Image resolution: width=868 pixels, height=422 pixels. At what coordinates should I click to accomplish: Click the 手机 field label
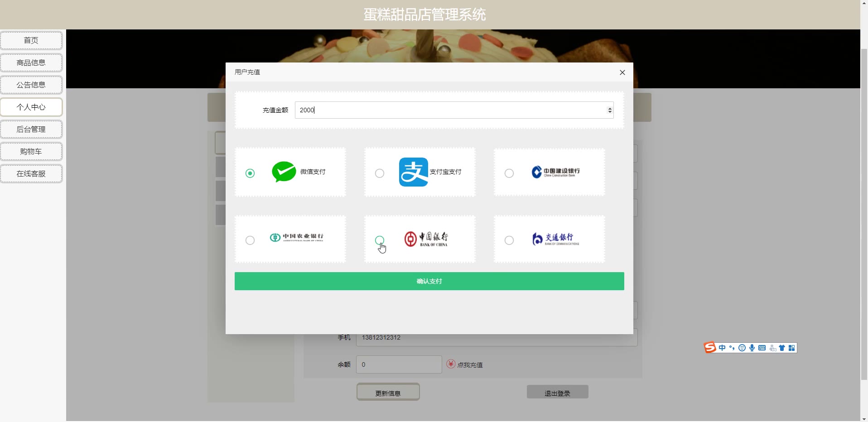coord(344,337)
